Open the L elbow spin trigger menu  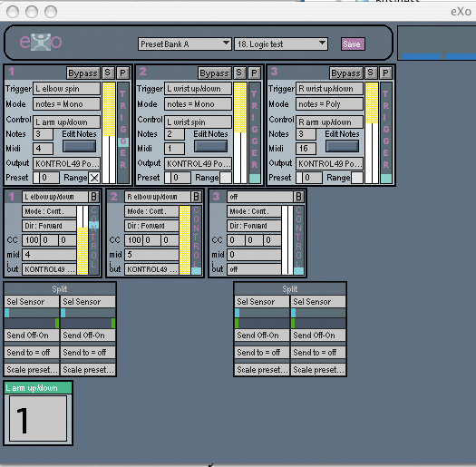coord(66,89)
